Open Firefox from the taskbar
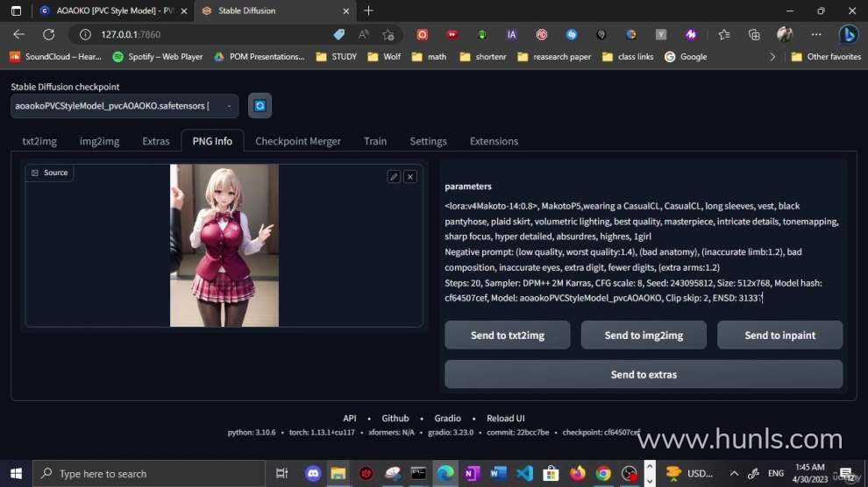 578,474
